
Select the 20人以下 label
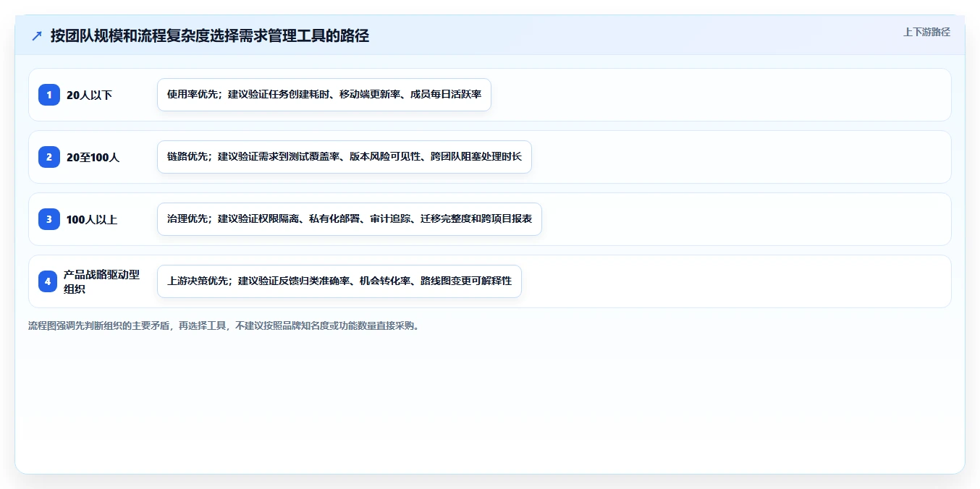click(x=89, y=95)
